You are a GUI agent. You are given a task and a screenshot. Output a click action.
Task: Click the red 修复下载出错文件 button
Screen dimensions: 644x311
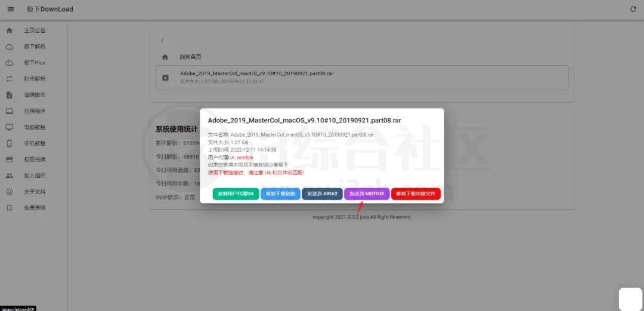pyautogui.click(x=416, y=194)
